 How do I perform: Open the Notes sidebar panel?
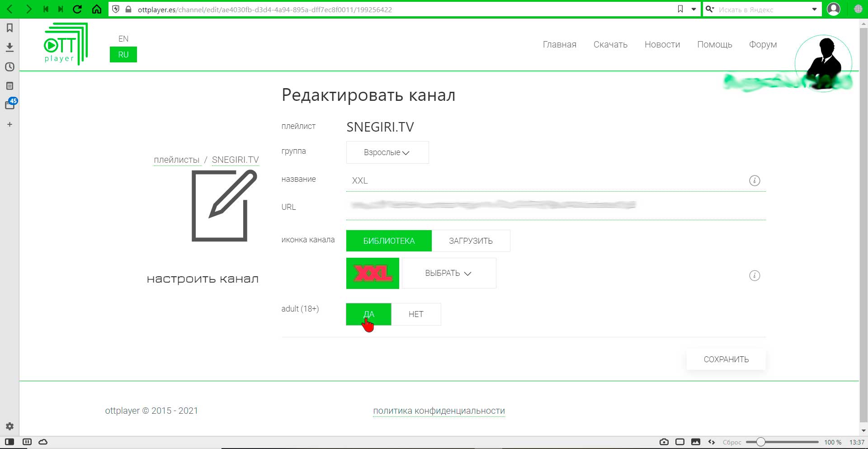pyautogui.click(x=9, y=86)
